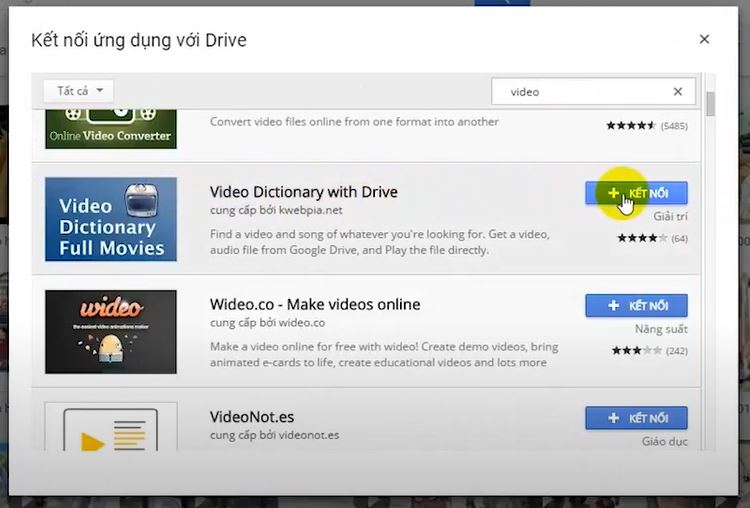Image resolution: width=750 pixels, height=508 pixels.
Task: Open Video Dictionary with Drive title
Action: click(304, 192)
